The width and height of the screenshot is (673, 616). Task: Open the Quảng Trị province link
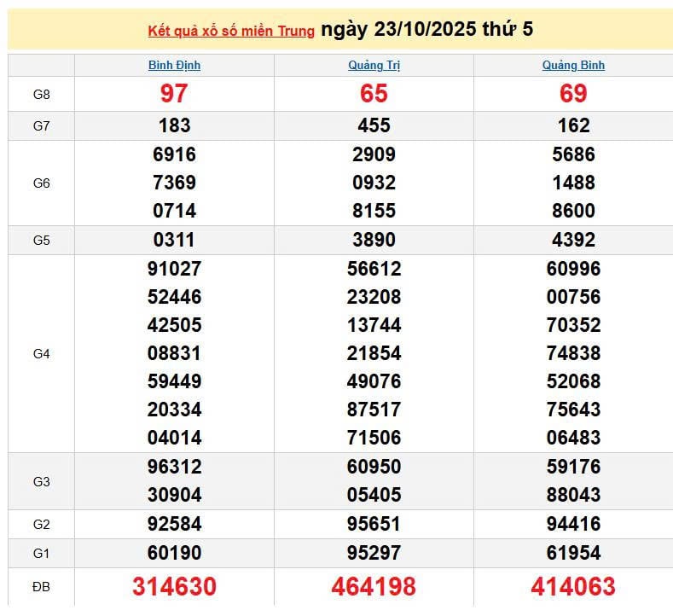(x=374, y=65)
